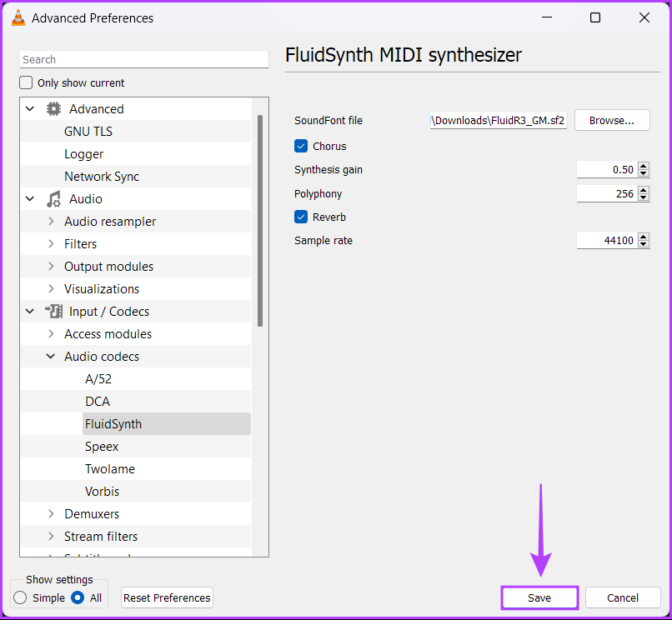This screenshot has width=672, height=620.
Task: Collapse the Audio tree section
Action: pos(30,199)
